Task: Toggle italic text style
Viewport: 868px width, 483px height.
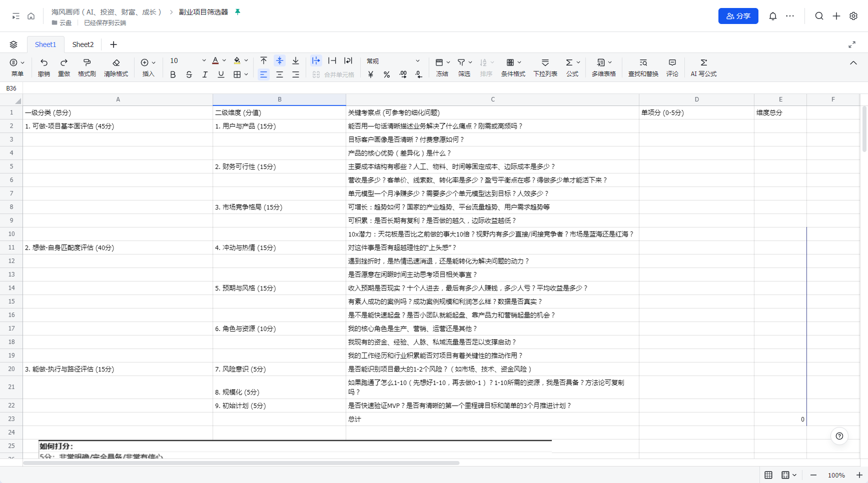Action: pyautogui.click(x=205, y=74)
